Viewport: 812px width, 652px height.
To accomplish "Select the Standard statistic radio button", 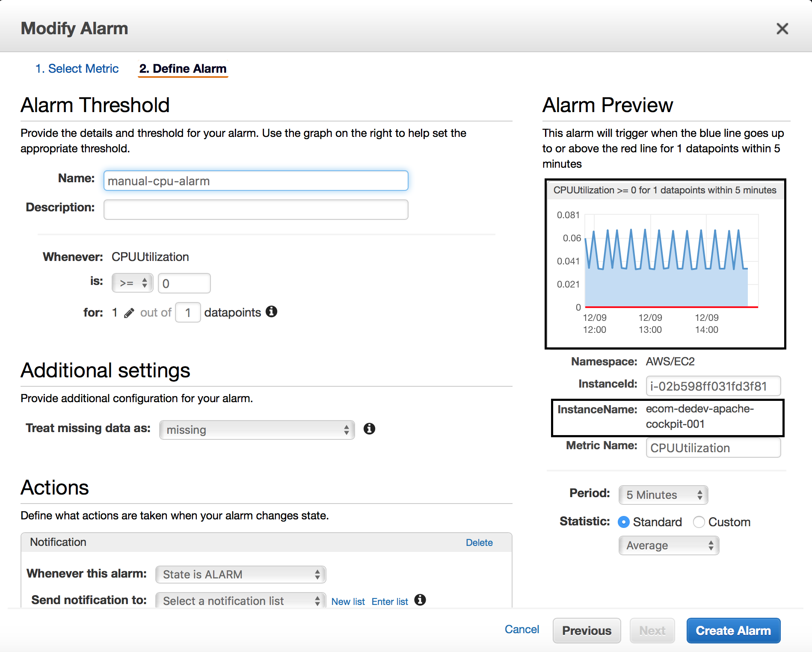I will pos(624,522).
